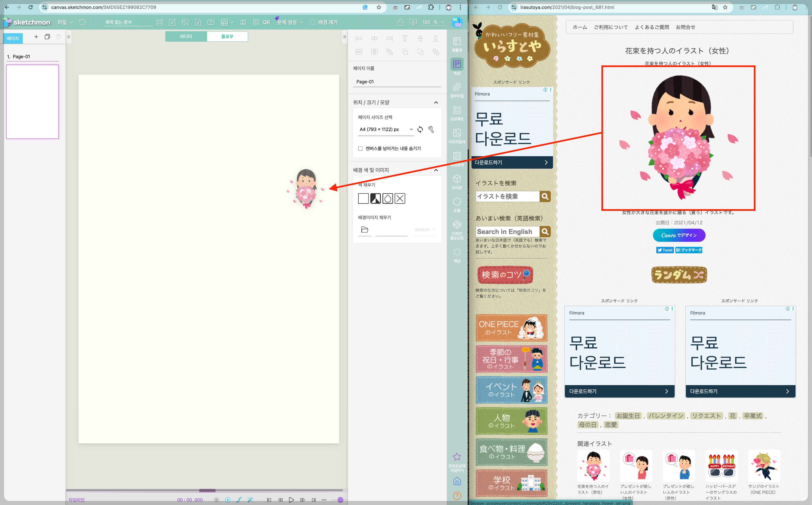
Task: Click the Canva でデザイン button
Action: (x=679, y=235)
